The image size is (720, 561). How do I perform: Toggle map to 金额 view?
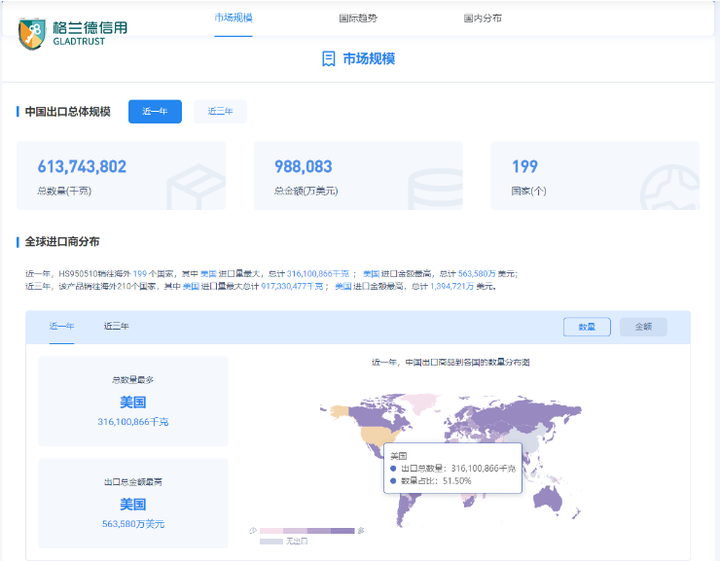point(643,327)
